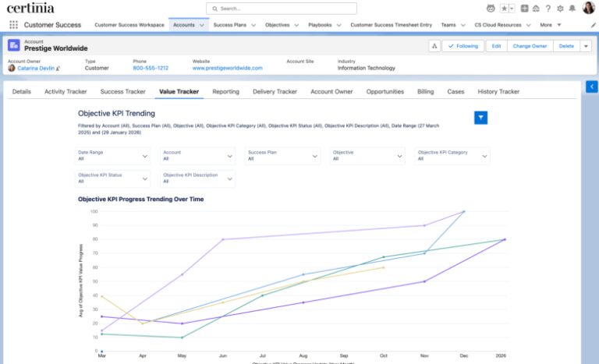Select the Success Tracker tab

[123, 92]
